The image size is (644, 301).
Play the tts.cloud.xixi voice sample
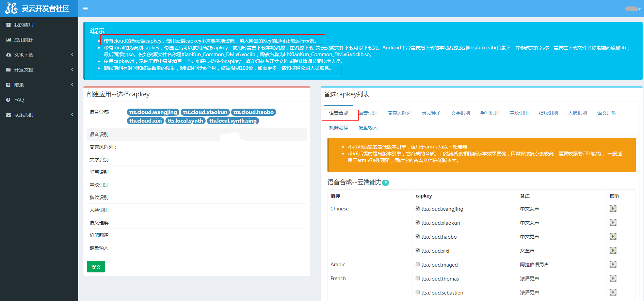click(x=613, y=250)
